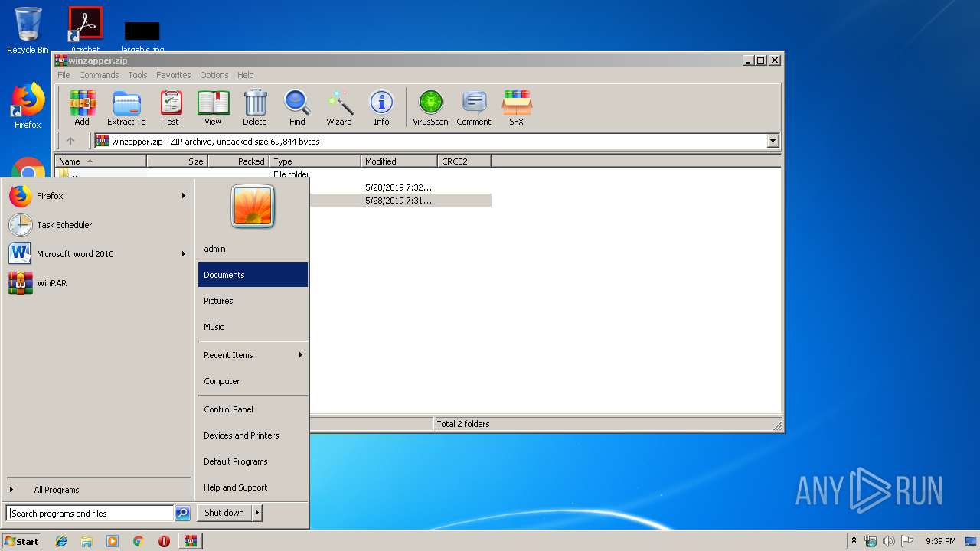
Task: Click the Extract To toolbar icon
Action: click(126, 107)
